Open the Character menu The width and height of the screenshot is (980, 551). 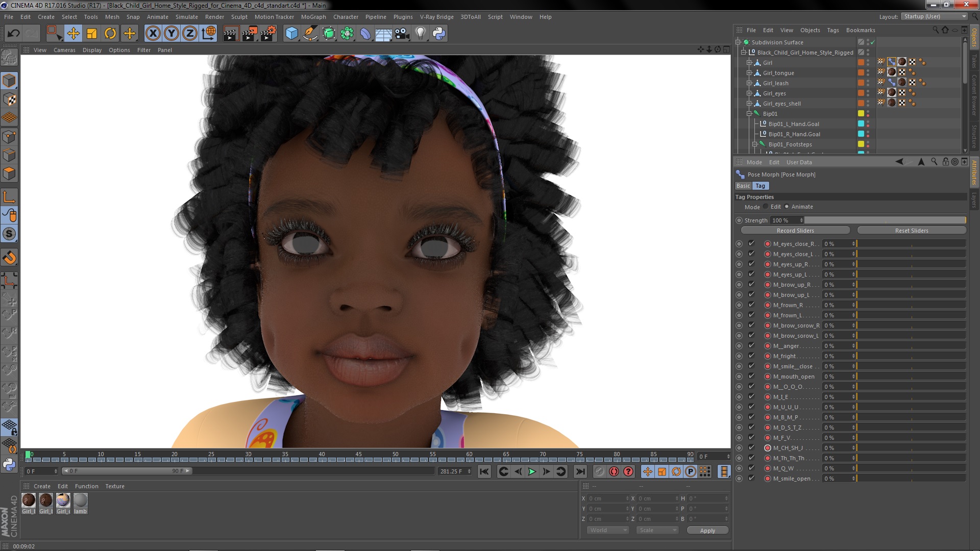pos(346,17)
